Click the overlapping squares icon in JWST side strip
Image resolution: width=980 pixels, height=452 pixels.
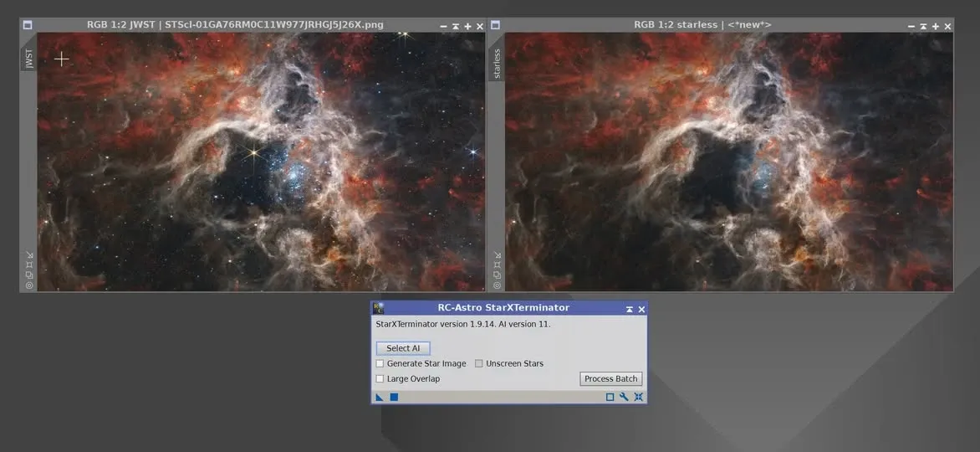(28, 275)
